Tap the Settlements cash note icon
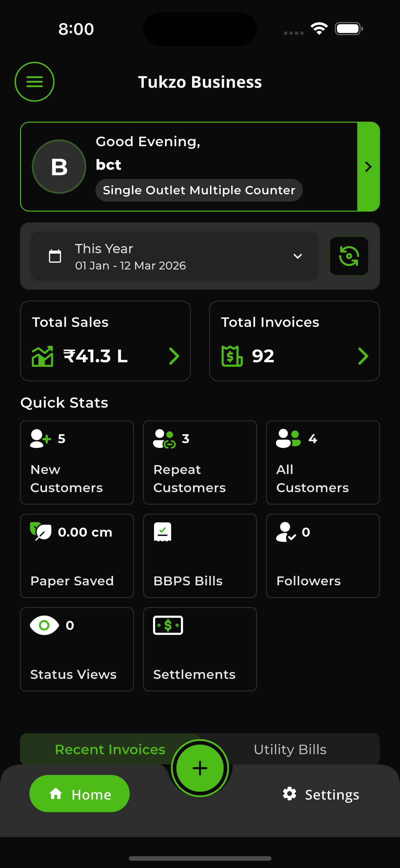The height and width of the screenshot is (868, 400). click(x=168, y=625)
